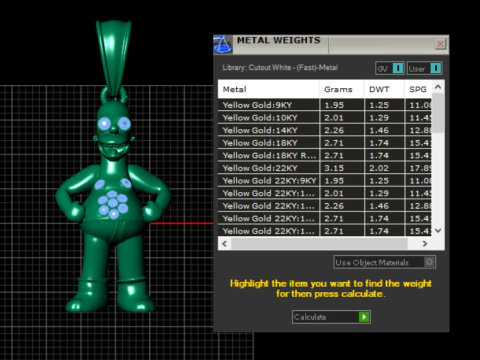Select the Yellow Gold:10KY row
This screenshot has width=480, height=360.
point(325,118)
